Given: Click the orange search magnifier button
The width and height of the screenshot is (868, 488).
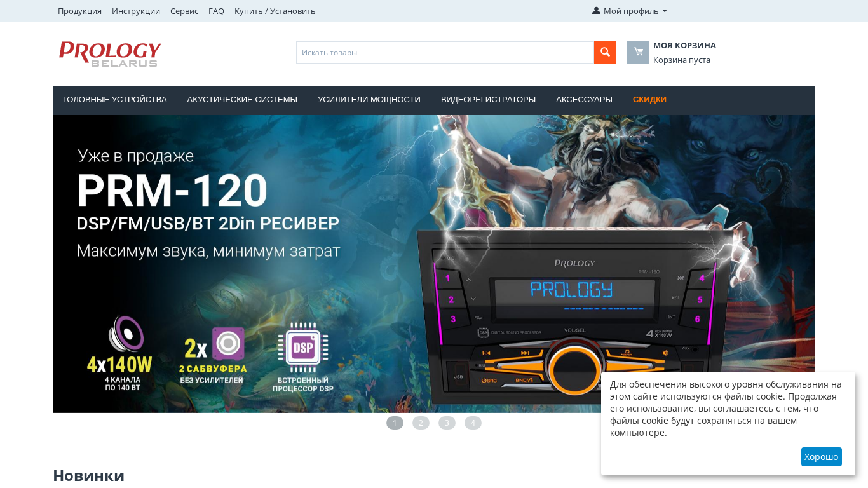Looking at the screenshot, I should tap(605, 52).
